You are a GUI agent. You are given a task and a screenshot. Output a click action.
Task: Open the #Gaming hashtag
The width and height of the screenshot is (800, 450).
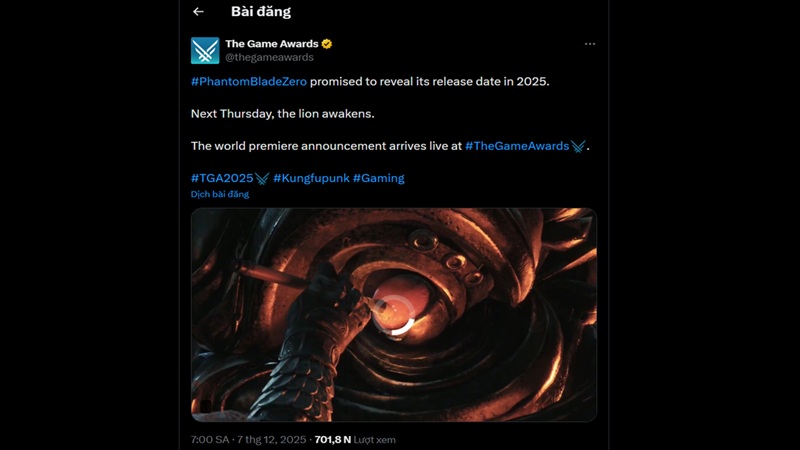(378, 178)
